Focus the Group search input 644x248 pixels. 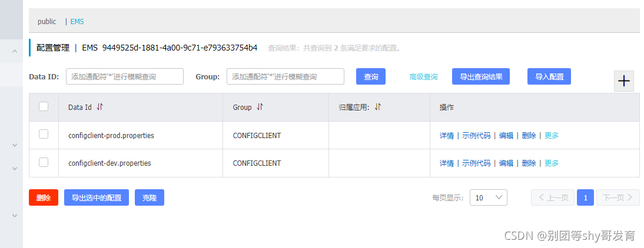point(286,76)
